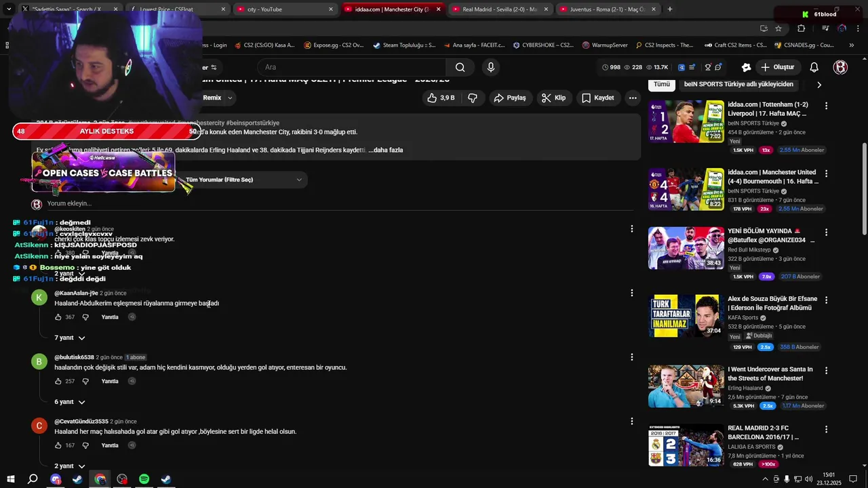Dislike the bulutisk6538 comment
The image size is (868, 488).
coord(85,382)
